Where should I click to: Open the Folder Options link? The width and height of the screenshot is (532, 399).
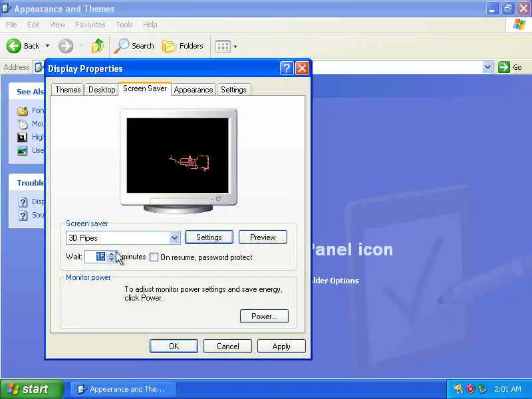point(334,281)
